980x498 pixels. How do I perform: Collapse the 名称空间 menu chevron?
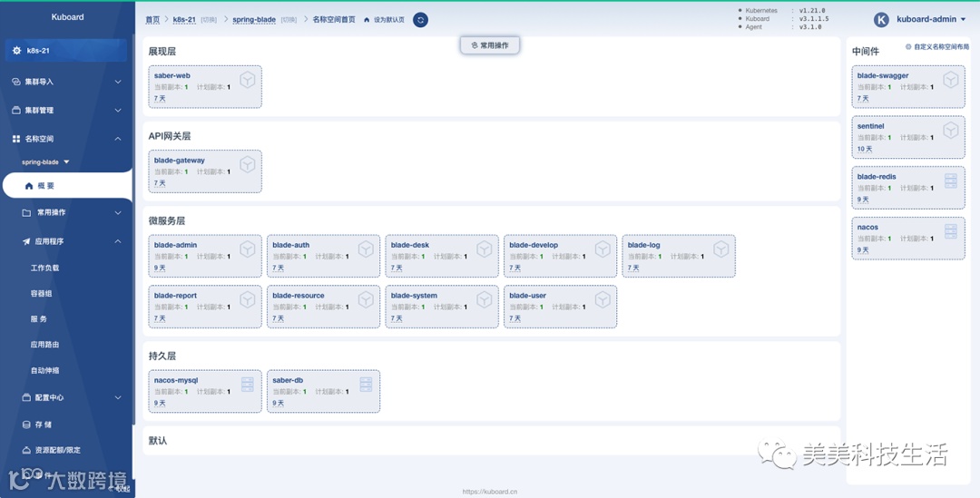118,139
